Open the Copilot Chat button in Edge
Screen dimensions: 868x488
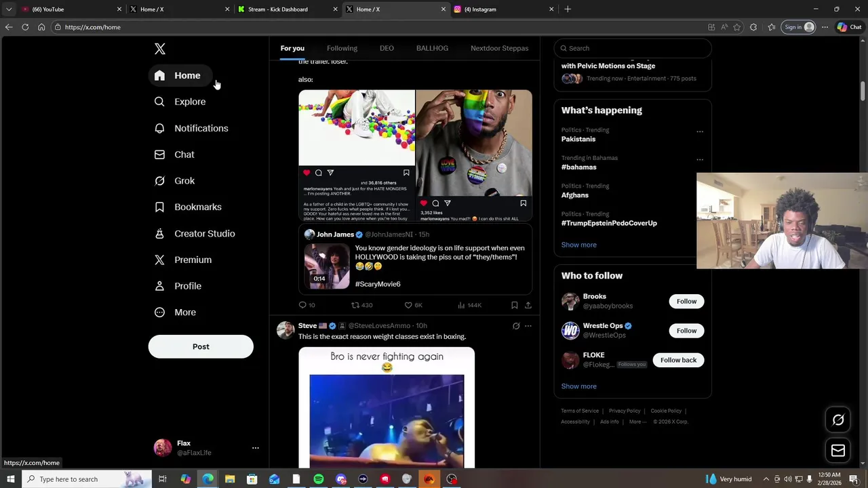coord(849,27)
